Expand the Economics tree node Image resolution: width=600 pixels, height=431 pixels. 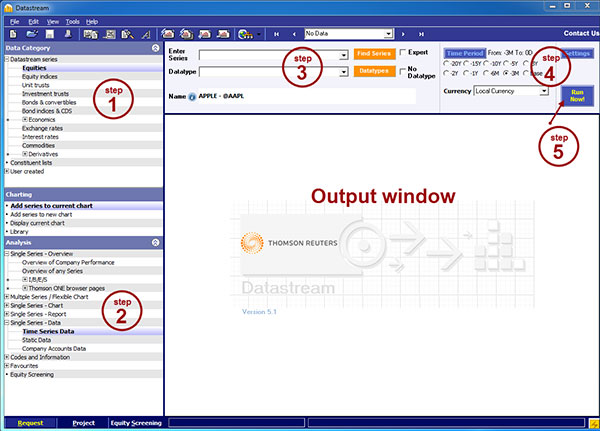click(25, 119)
